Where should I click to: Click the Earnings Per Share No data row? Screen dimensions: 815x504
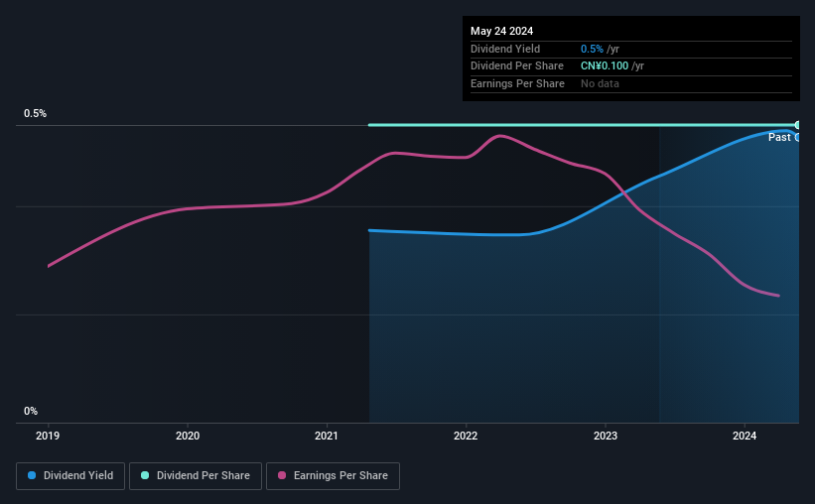point(631,83)
